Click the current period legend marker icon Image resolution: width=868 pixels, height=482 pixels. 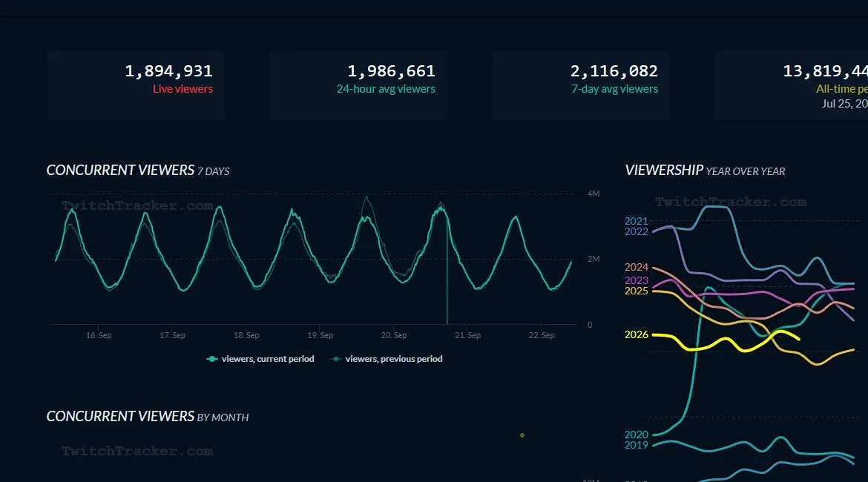click(211, 359)
